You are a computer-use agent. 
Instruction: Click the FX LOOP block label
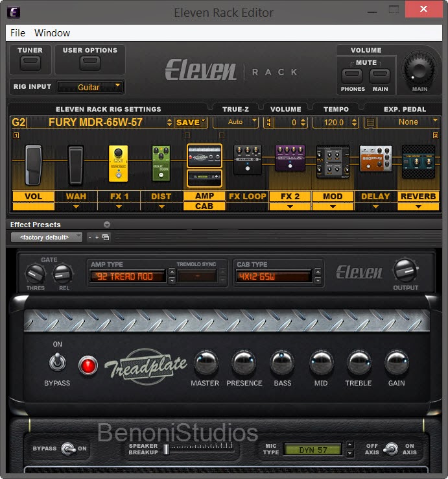point(248,196)
